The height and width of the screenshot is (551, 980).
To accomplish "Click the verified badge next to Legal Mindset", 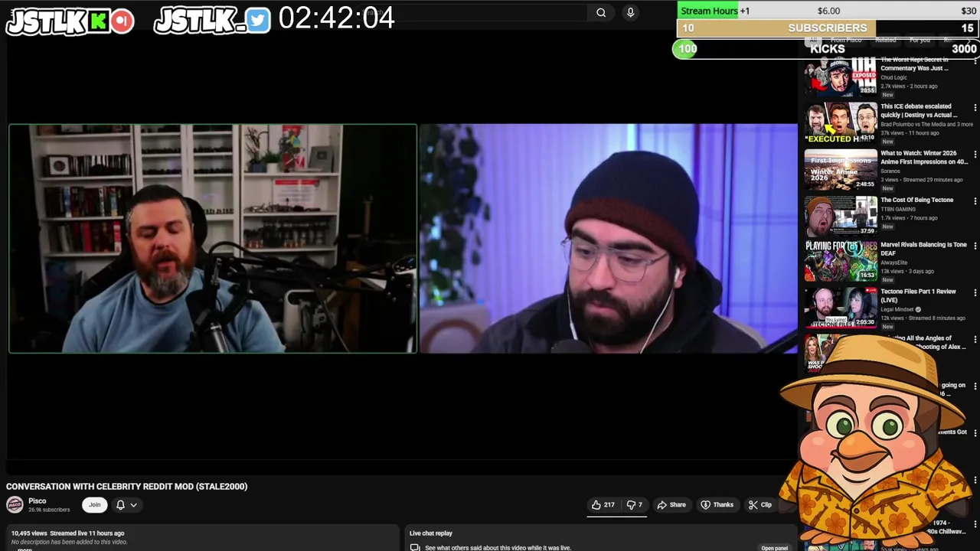I will 919,309.
